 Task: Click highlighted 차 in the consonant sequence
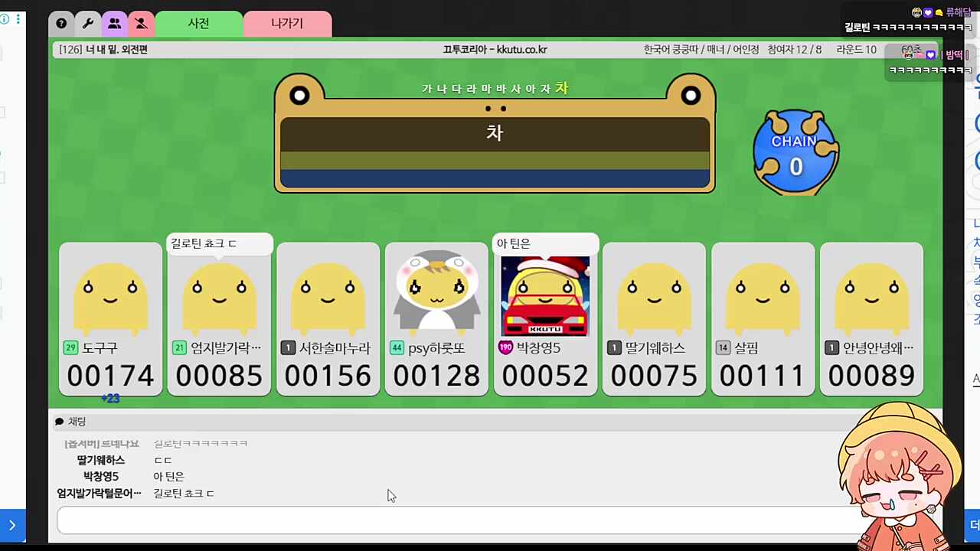[x=562, y=88]
